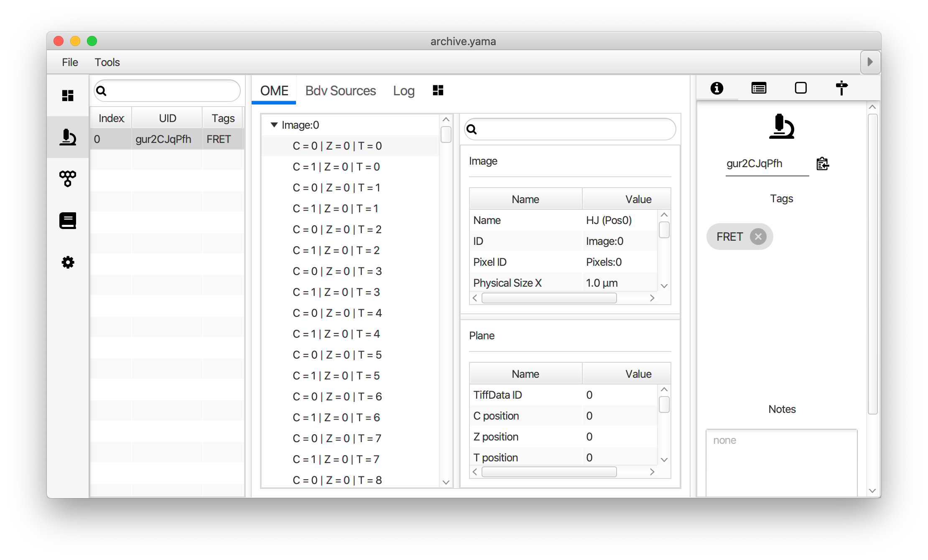Screen dimensions: 928x560
Task: Click the image list search field
Action: coord(167,91)
